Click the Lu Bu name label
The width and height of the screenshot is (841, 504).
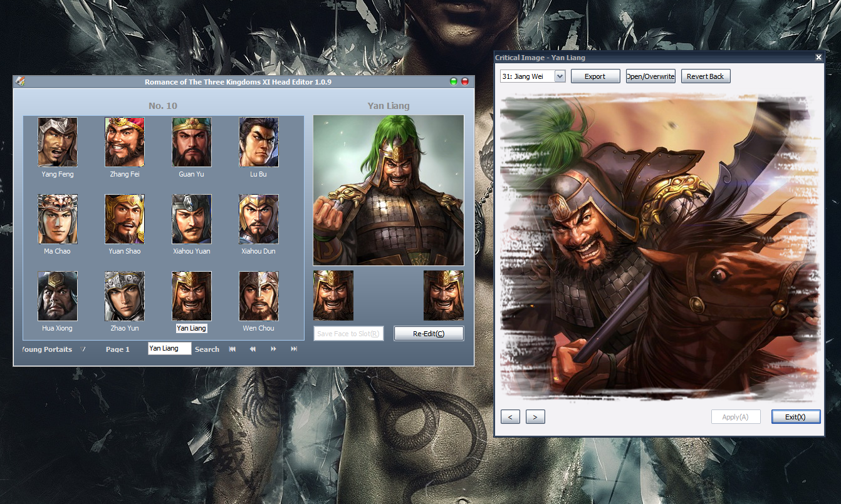[x=258, y=174]
